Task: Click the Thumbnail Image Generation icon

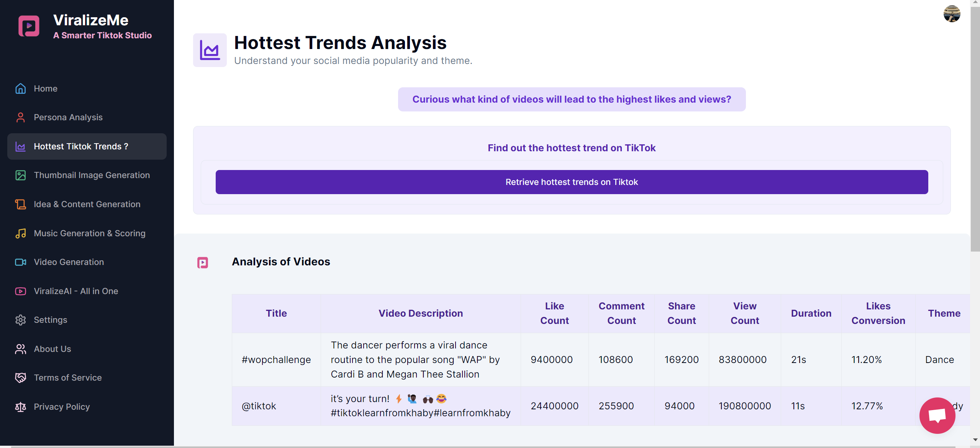Action: 20,175
